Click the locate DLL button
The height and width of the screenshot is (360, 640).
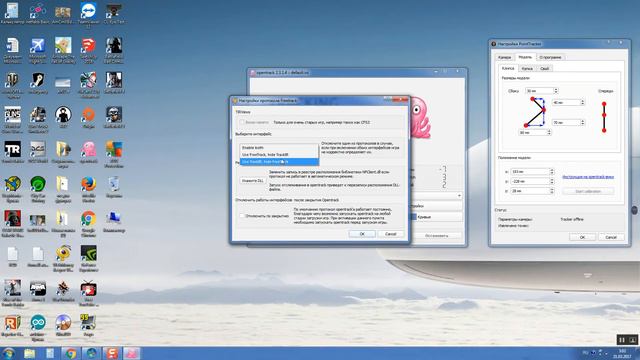coord(253,180)
